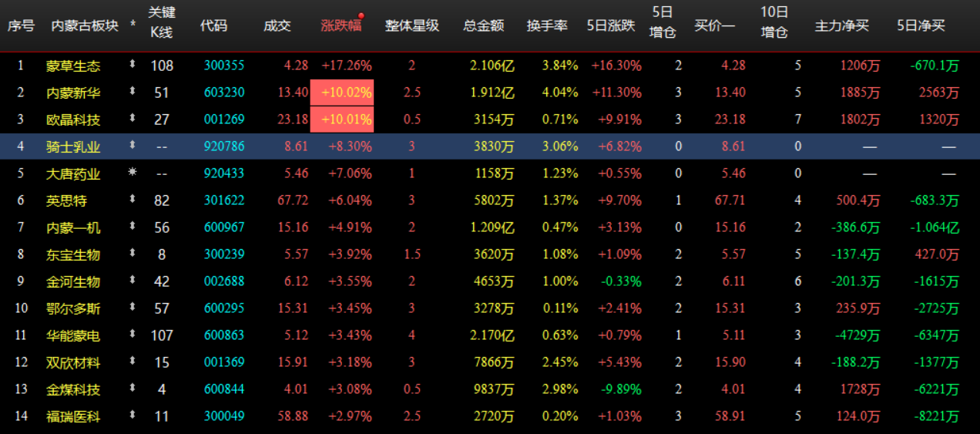Click the marker icon beside 英思特
This screenshot has height=434, width=980.
point(133,200)
